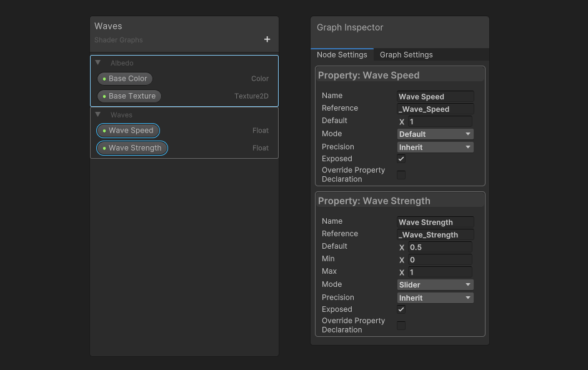
Task: Click the plus icon to add a new shader property
Action: coord(267,39)
